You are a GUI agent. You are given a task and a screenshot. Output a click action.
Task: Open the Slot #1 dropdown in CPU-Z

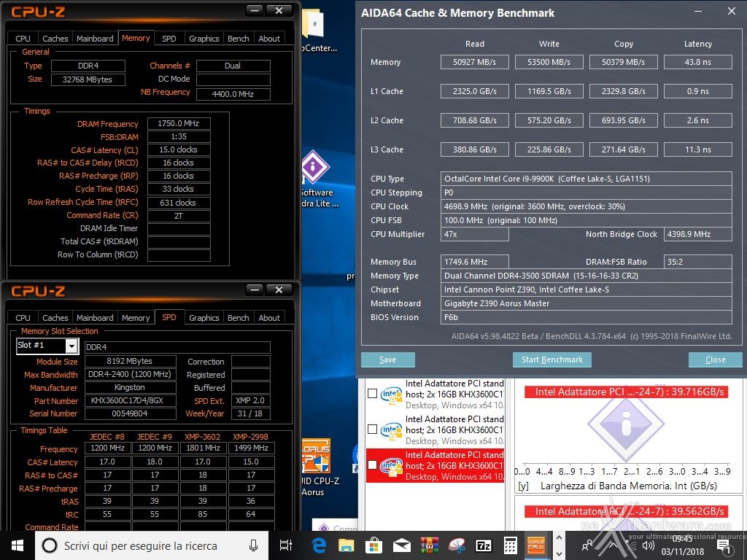(x=71, y=346)
